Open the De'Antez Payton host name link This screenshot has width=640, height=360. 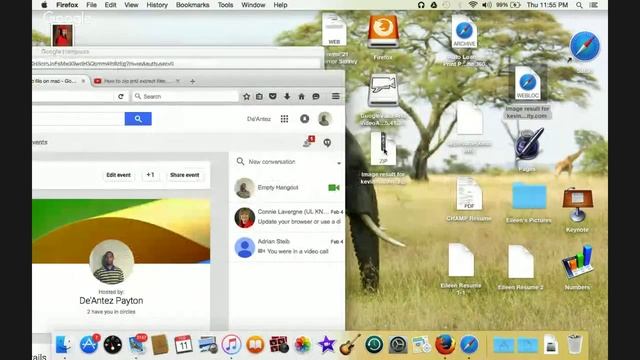click(111, 301)
